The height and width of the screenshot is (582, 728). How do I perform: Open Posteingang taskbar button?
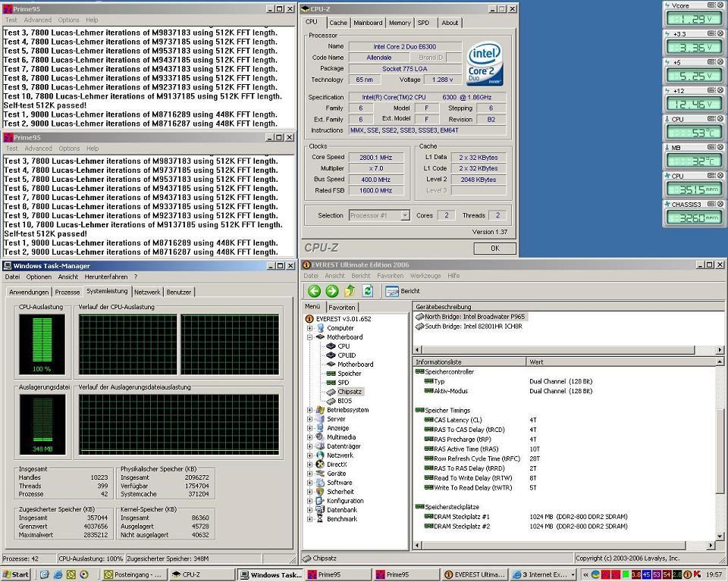pos(133,574)
